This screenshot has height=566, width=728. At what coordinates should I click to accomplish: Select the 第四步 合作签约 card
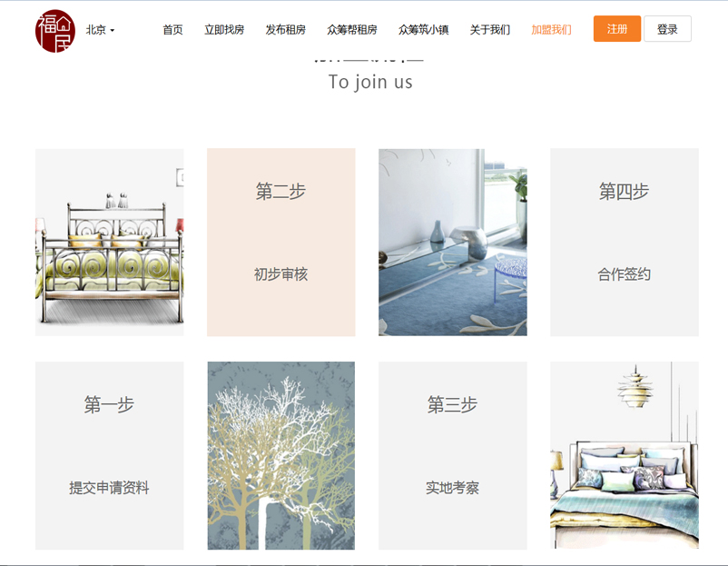(x=624, y=242)
